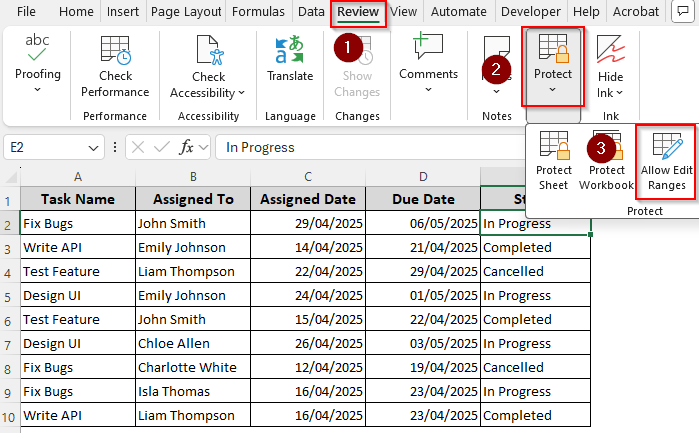Select row 5 header

coord(9,296)
